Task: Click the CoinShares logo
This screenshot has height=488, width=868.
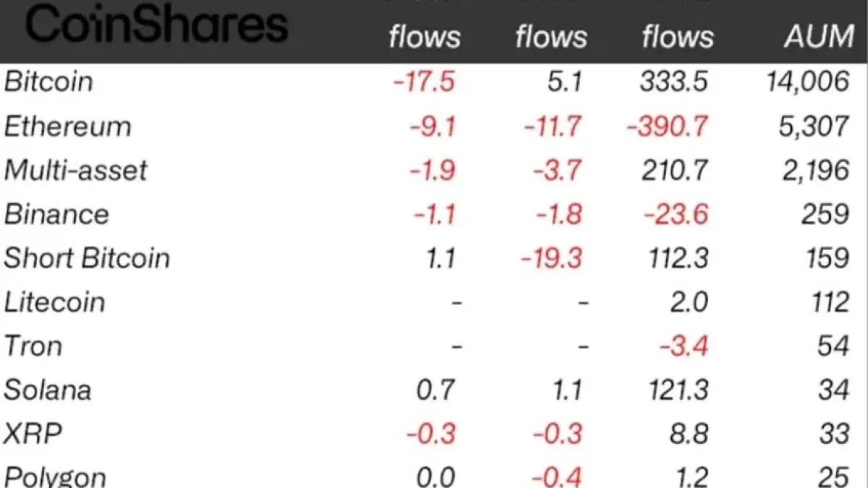Action: click(x=157, y=25)
